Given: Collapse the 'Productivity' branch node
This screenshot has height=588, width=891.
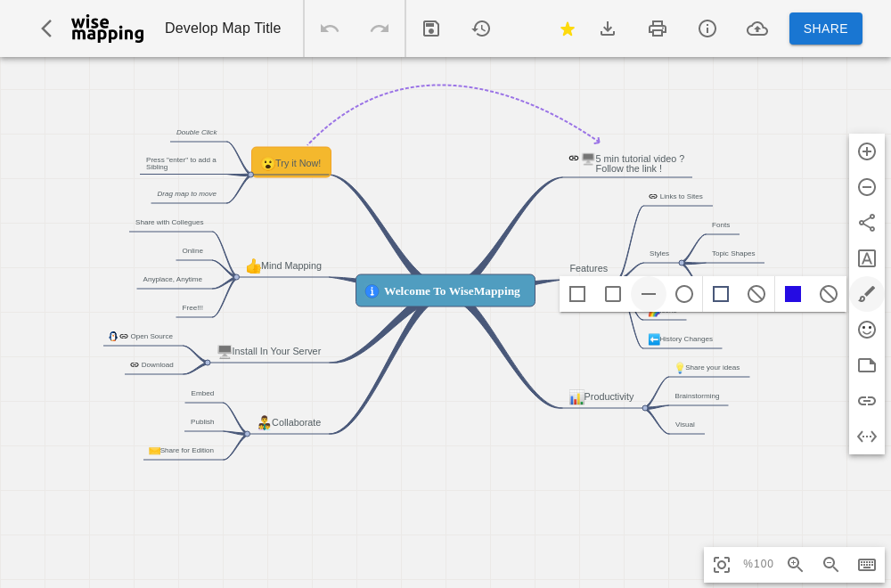Looking at the screenshot, I should (x=645, y=408).
